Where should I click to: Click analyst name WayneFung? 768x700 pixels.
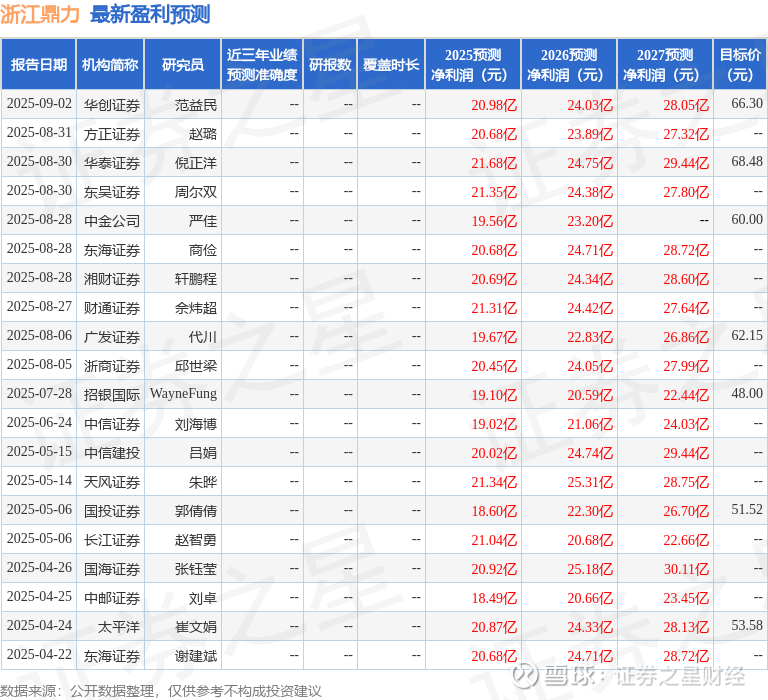pyautogui.click(x=184, y=393)
